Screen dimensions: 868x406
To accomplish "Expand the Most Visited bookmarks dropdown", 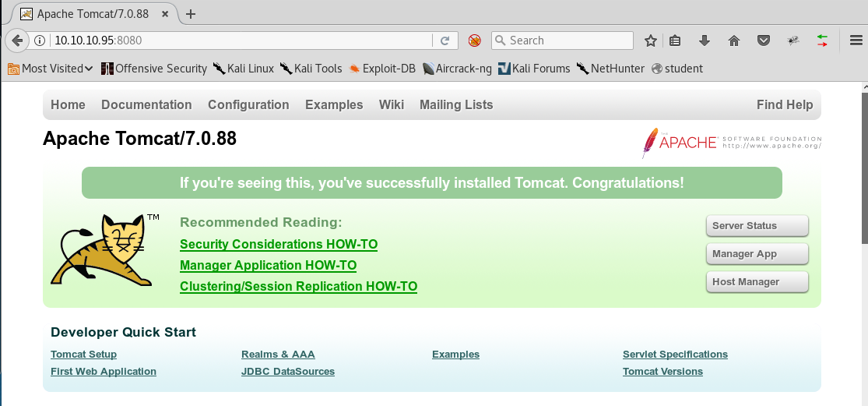I will (50, 69).
